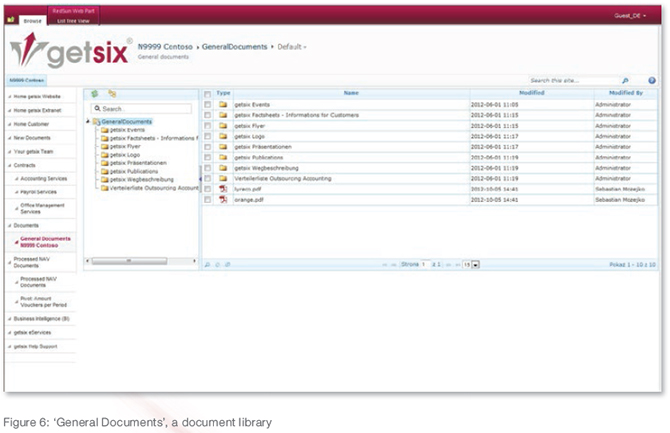Open the New Documents navigation link

pyautogui.click(x=32, y=138)
